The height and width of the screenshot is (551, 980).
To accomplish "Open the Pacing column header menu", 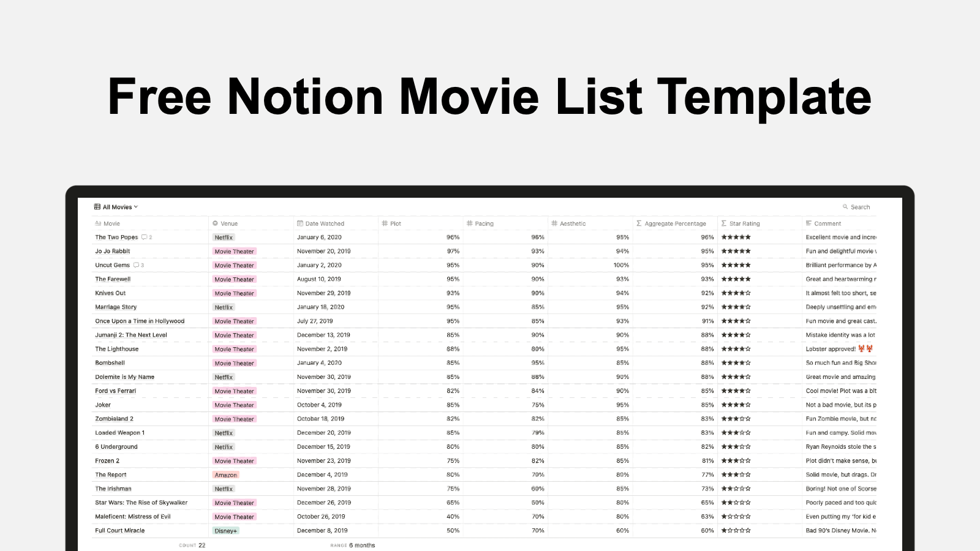I will point(505,223).
